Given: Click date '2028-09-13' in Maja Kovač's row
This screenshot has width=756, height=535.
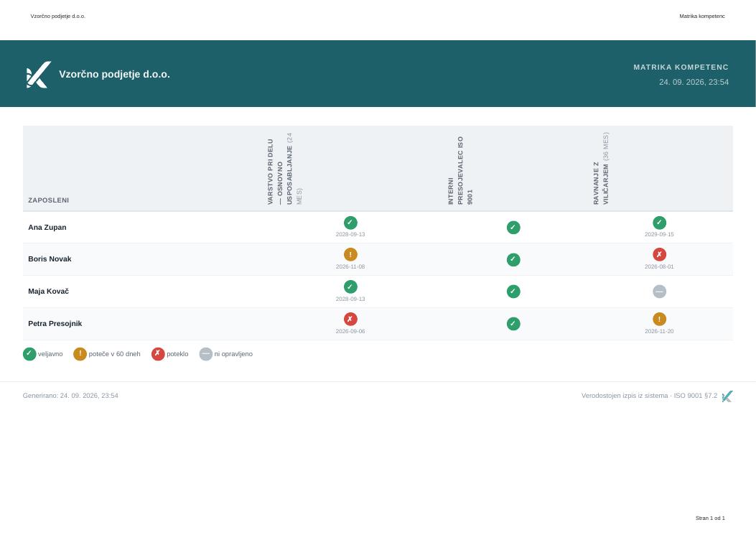Looking at the screenshot, I should [350, 299].
